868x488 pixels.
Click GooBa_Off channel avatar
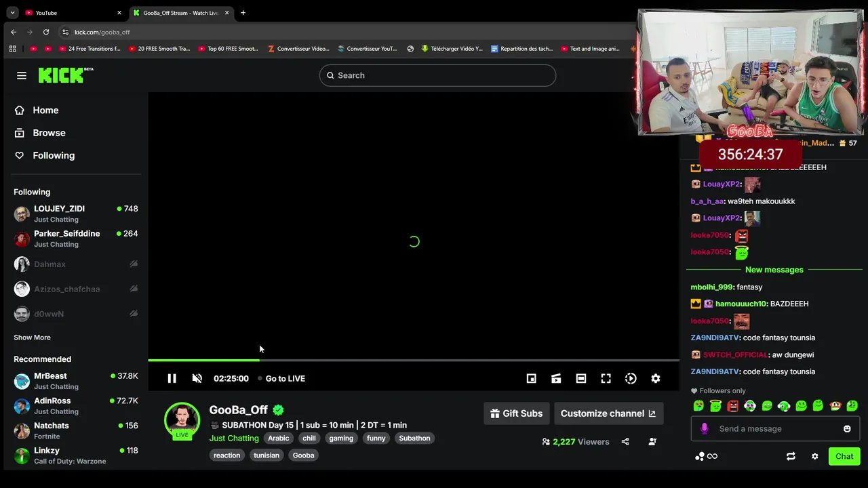[x=182, y=420]
